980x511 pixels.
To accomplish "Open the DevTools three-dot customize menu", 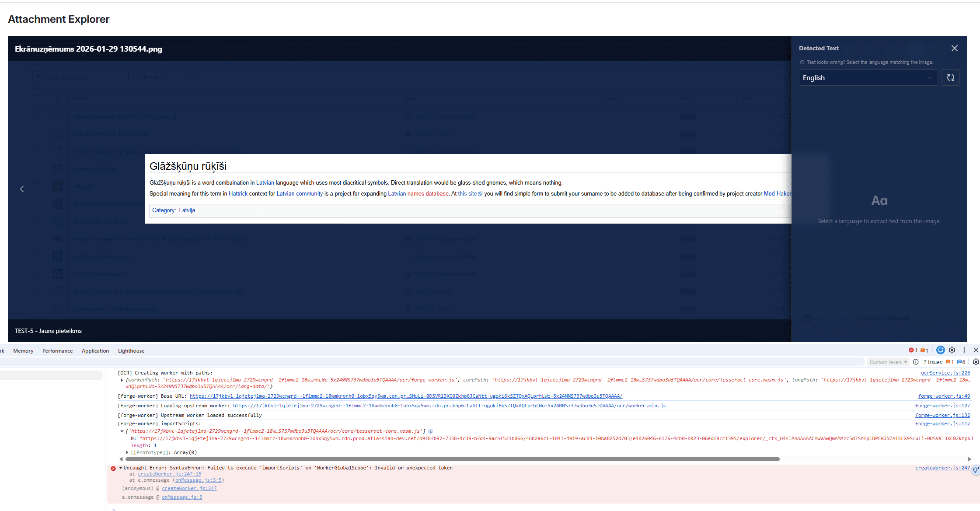I will pyautogui.click(x=964, y=350).
